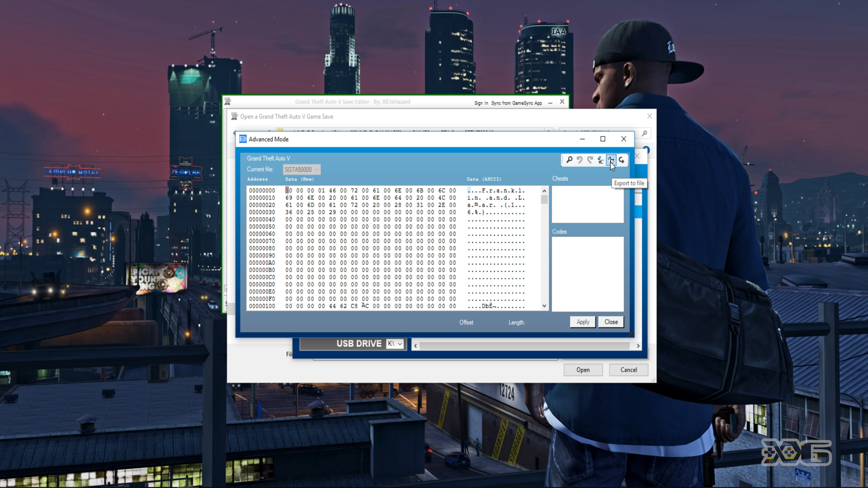Click the search/magnifier icon in Advanced Mode
The image size is (868, 488).
coord(569,160)
